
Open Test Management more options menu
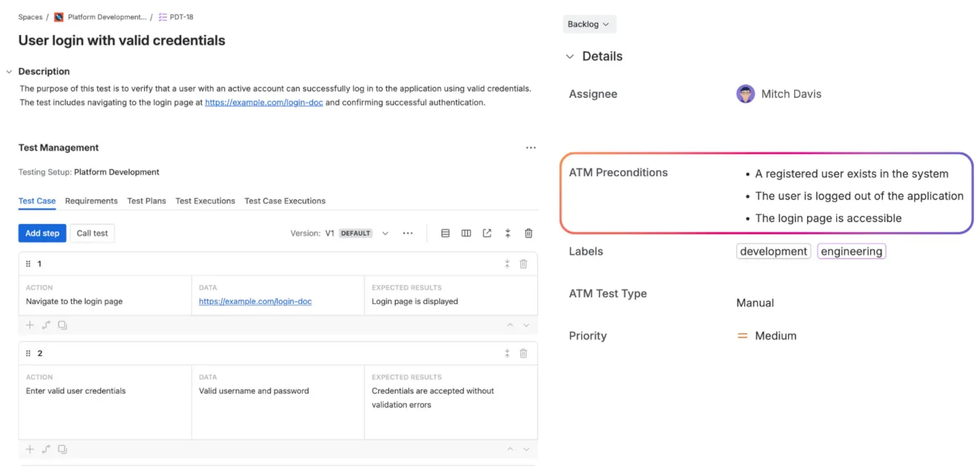[x=530, y=148]
